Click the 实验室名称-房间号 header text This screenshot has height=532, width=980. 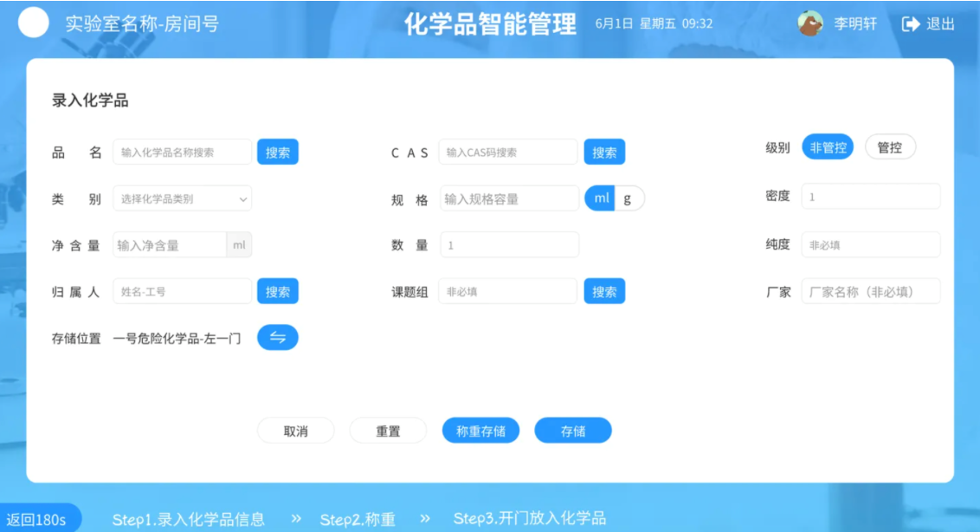coord(142,23)
